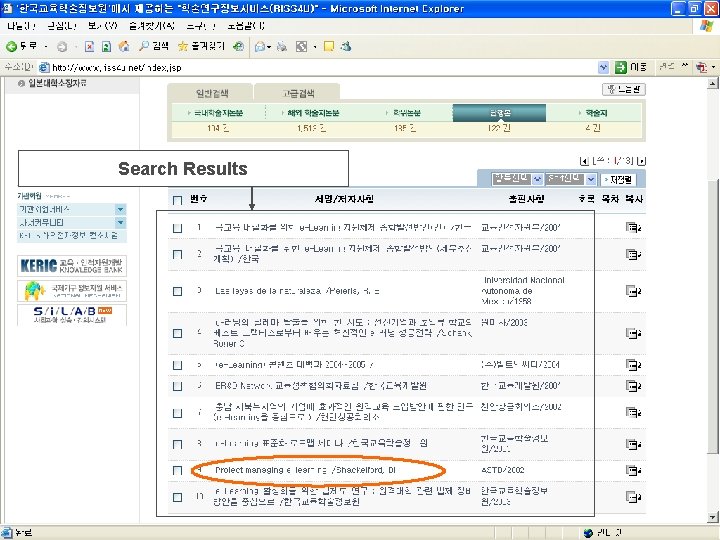This screenshot has width=720, height=540.
Task: Open the IE Search (검색) toolbar button
Action: (x=154, y=46)
